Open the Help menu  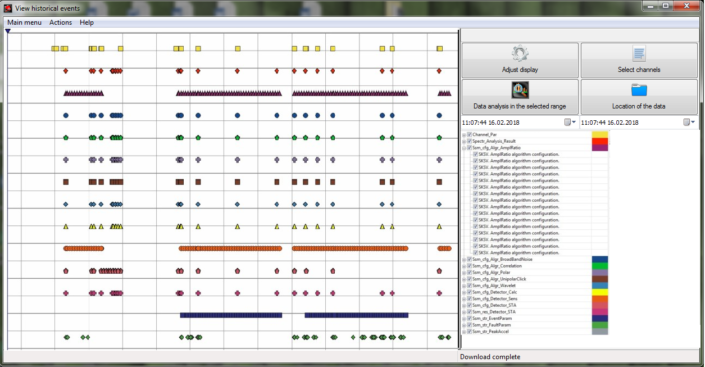(x=86, y=22)
